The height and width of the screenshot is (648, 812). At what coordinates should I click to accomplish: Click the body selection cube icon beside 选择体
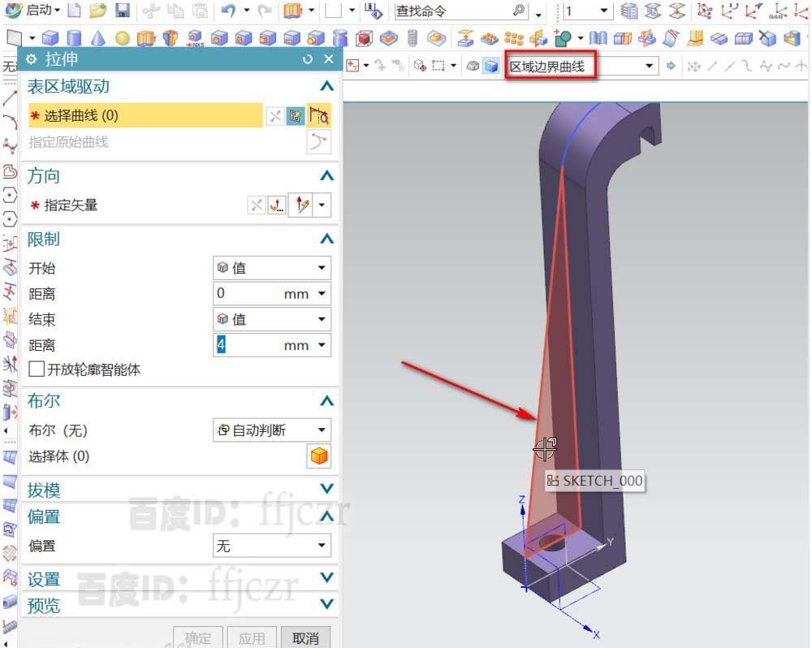pyautogui.click(x=319, y=456)
